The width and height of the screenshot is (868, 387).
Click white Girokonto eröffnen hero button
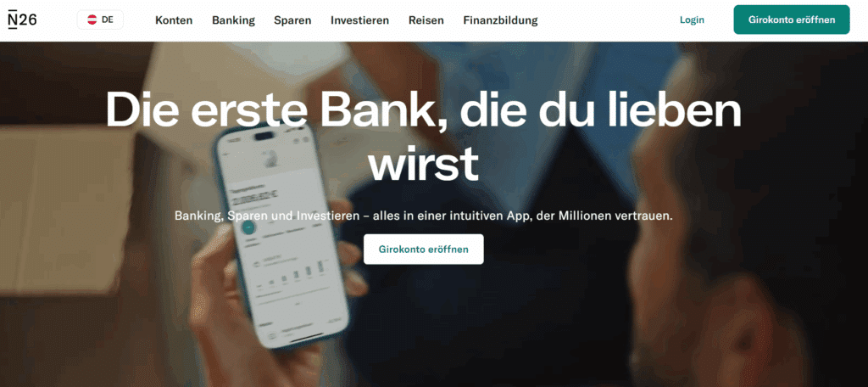pos(424,249)
